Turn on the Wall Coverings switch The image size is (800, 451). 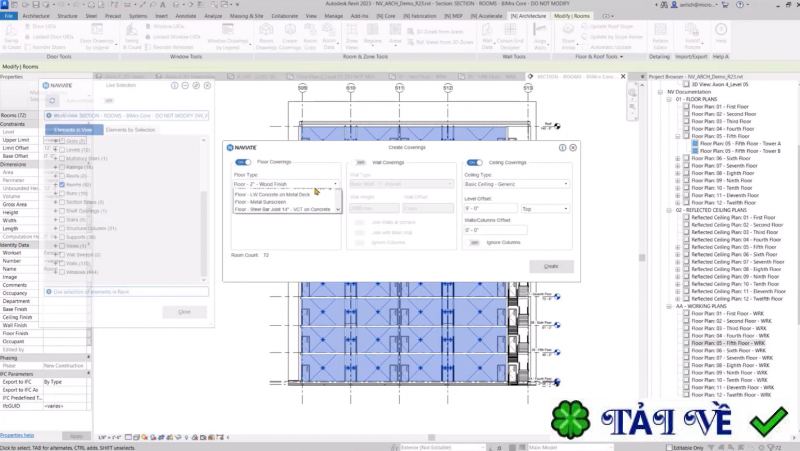pos(359,162)
